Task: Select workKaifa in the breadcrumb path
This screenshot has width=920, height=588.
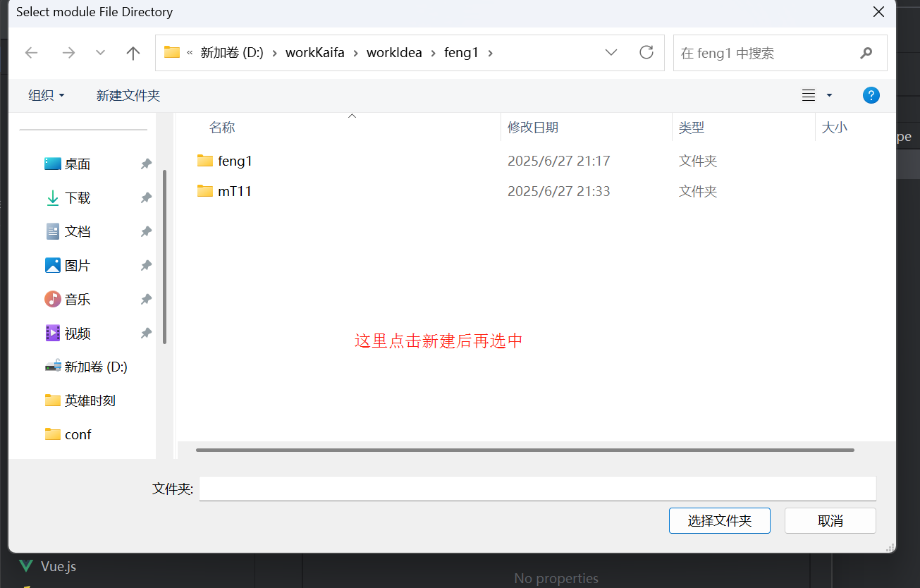Action: 314,53
